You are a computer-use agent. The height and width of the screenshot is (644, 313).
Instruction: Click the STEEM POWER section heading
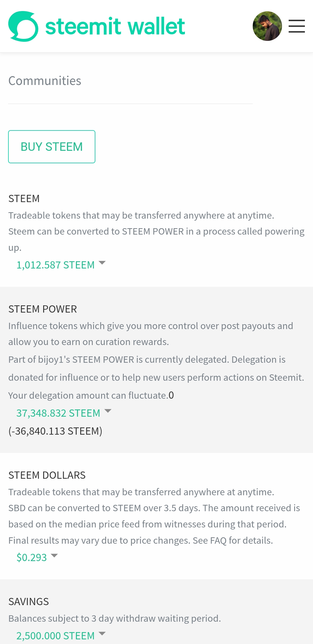[43, 309]
